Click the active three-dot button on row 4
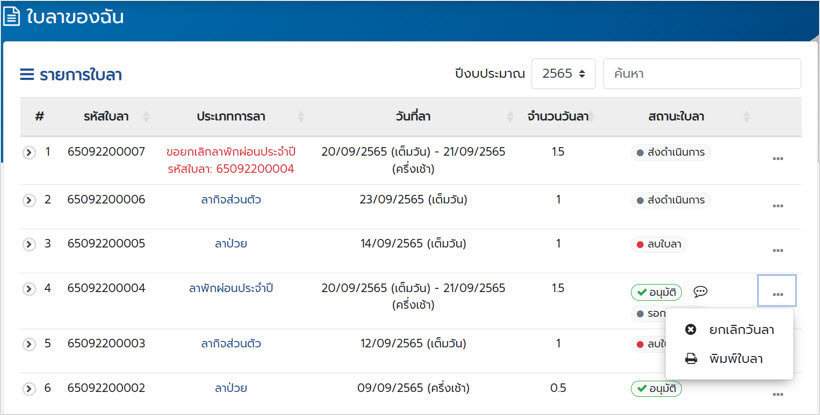The width and height of the screenshot is (820, 415). [x=777, y=291]
